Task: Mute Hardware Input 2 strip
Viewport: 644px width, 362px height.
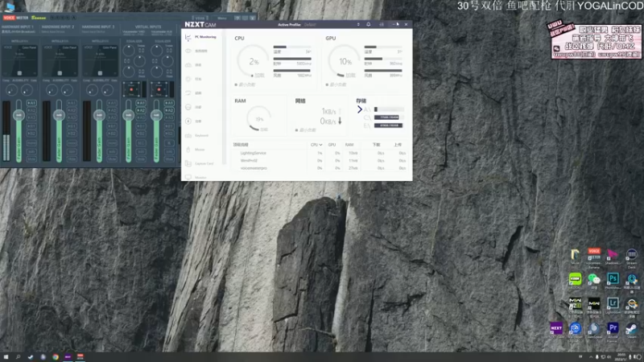Action: coord(72,158)
